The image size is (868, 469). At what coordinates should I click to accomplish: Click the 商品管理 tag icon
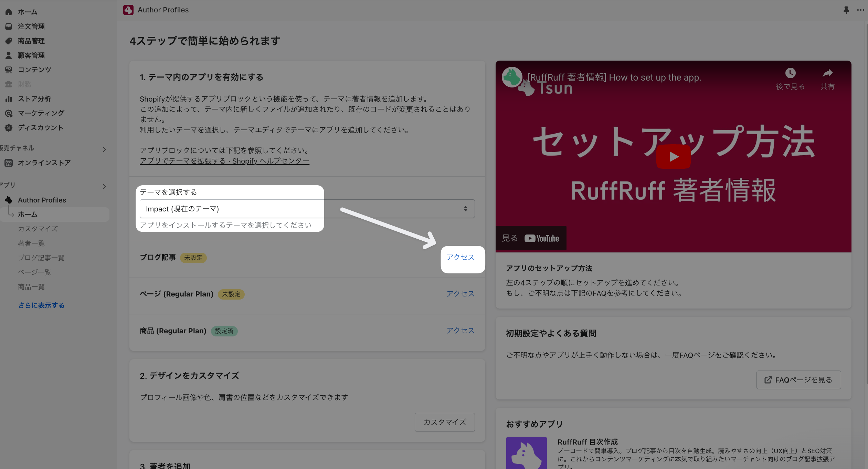pos(9,41)
